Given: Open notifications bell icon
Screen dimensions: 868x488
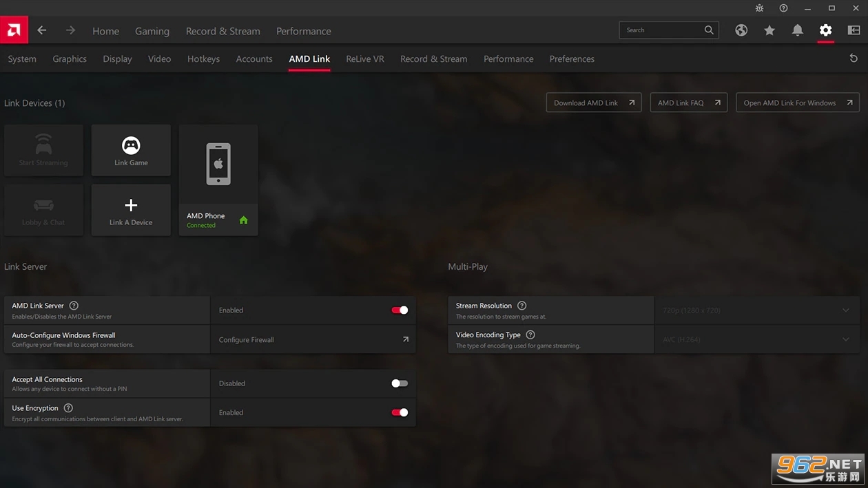Looking at the screenshot, I should [x=798, y=30].
